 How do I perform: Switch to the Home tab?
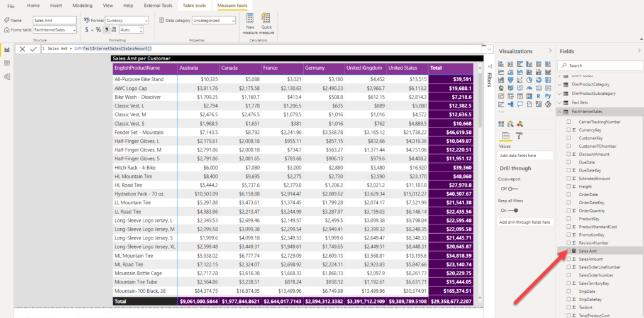(x=33, y=6)
